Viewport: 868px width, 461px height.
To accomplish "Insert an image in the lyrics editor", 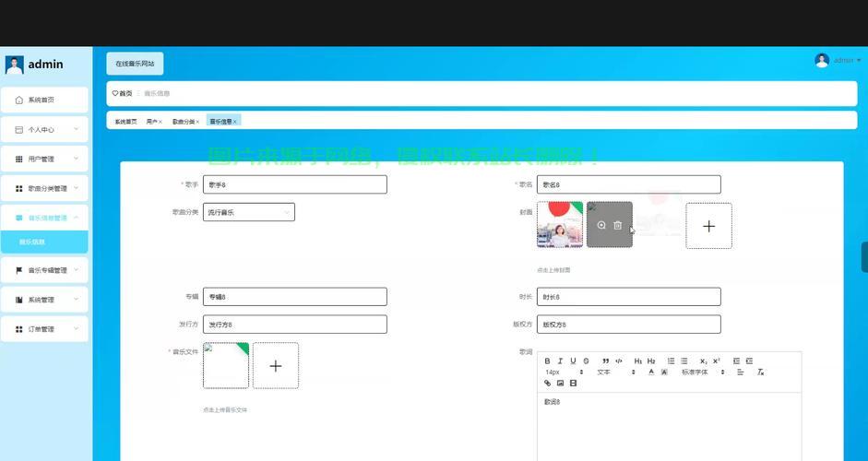I will (560, 383).
